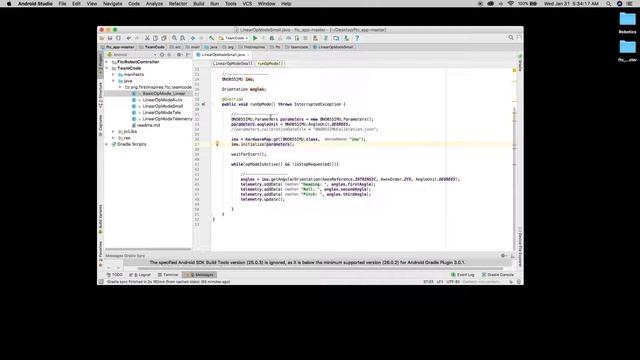Click the Replace magnifier toolbar icon
Viewport: 640px width, 360px height.
tap(182, 38)
